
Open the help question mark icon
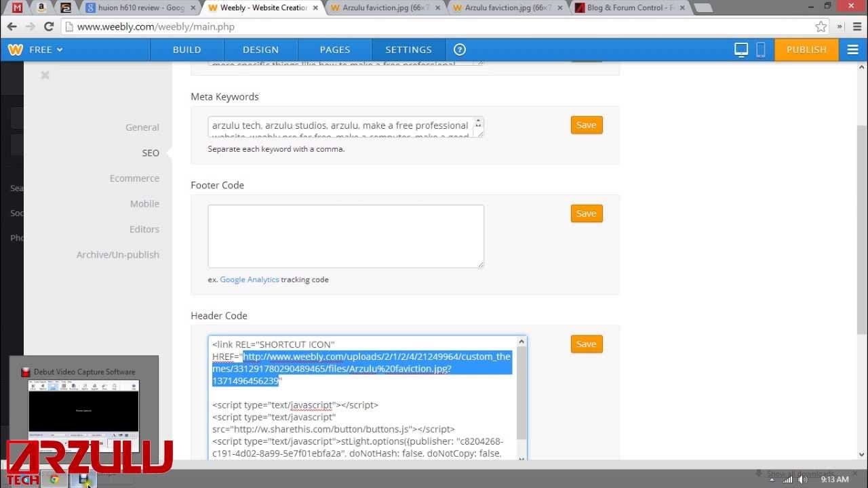click(x=460, y=49)
